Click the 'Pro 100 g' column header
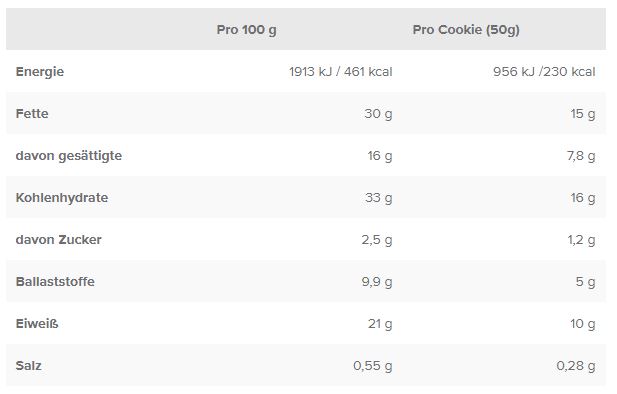617x394 pixels. (246, 30)
